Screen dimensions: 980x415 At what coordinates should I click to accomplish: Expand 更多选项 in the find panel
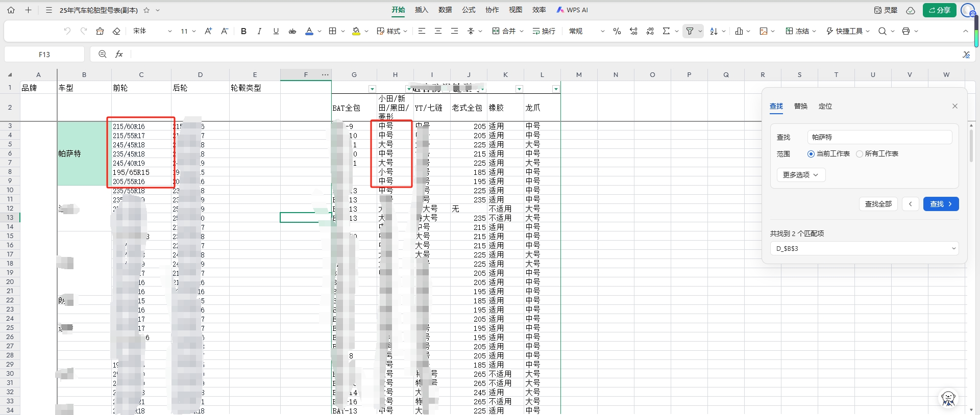(801, 175)
